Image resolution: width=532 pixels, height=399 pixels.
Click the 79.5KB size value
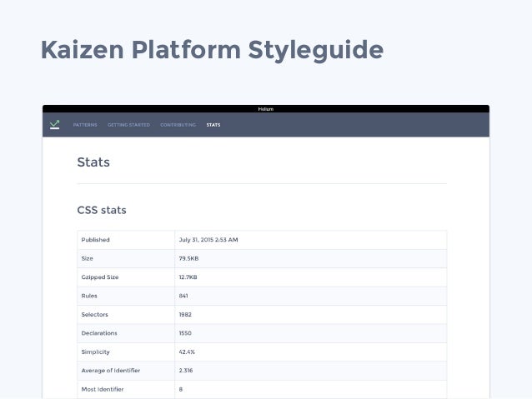(188, 258)
